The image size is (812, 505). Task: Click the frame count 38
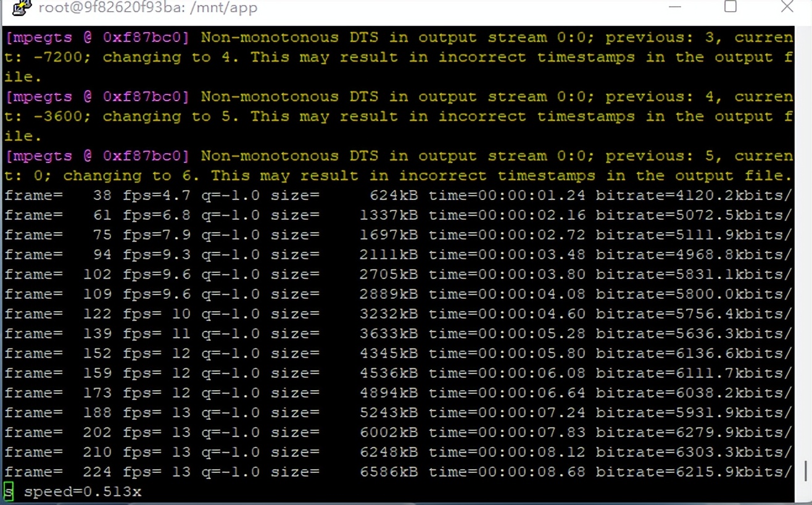coord(102,196)
